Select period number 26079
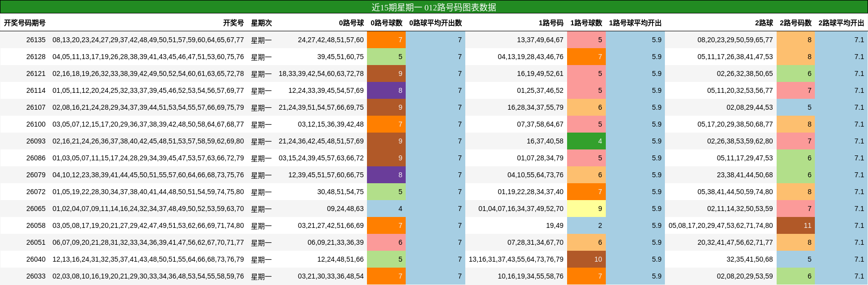The height and width of the screenshot is (285, 868). pos(36,175)
